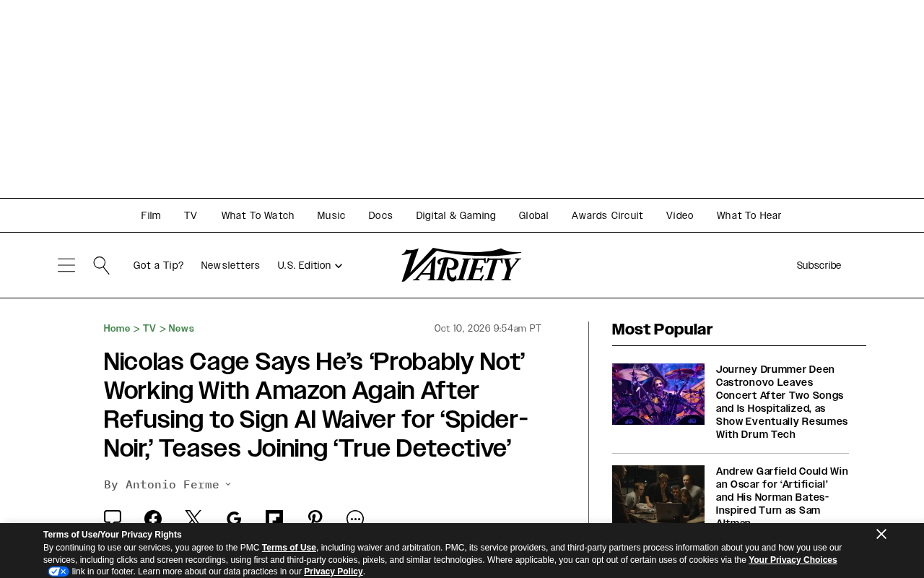Open the TV menu item
The width and height of the screenshot is (924, 578).
point(191,215)
